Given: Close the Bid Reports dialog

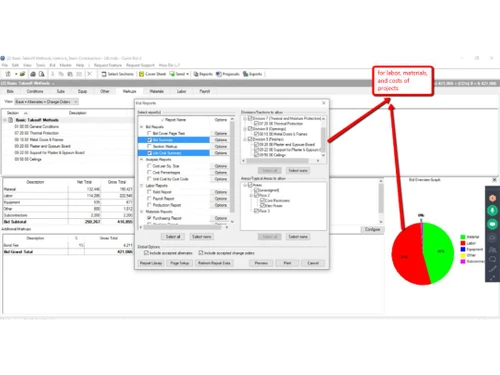Looking at the screenshot, I should (324, 103).
